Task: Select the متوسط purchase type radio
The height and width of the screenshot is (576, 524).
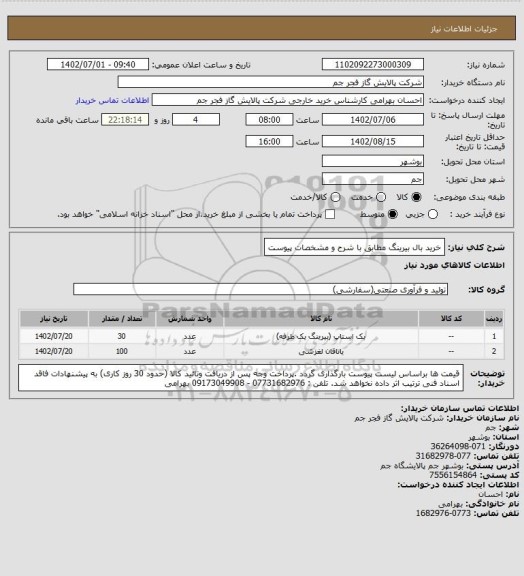Action: 393,214
